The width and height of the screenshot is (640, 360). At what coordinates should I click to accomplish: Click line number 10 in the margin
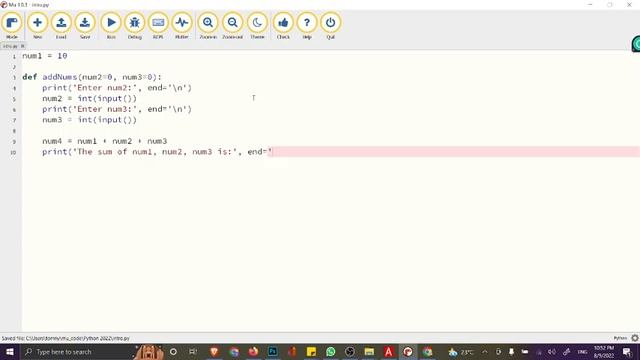[13, 152]
